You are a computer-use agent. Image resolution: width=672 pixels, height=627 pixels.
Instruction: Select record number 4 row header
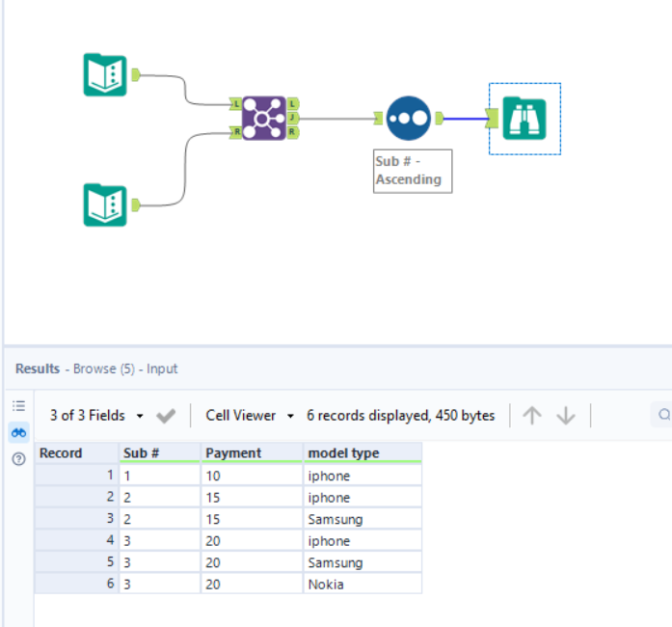[76, 540]
